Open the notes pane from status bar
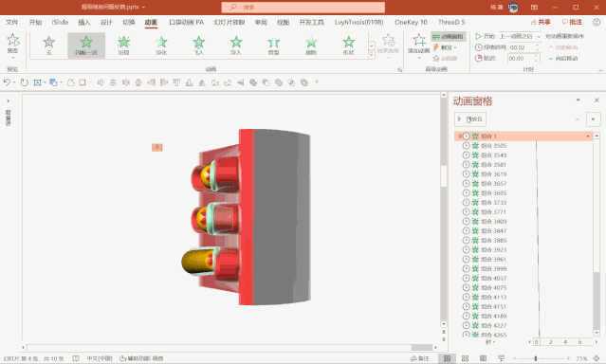 coord(420,358)
